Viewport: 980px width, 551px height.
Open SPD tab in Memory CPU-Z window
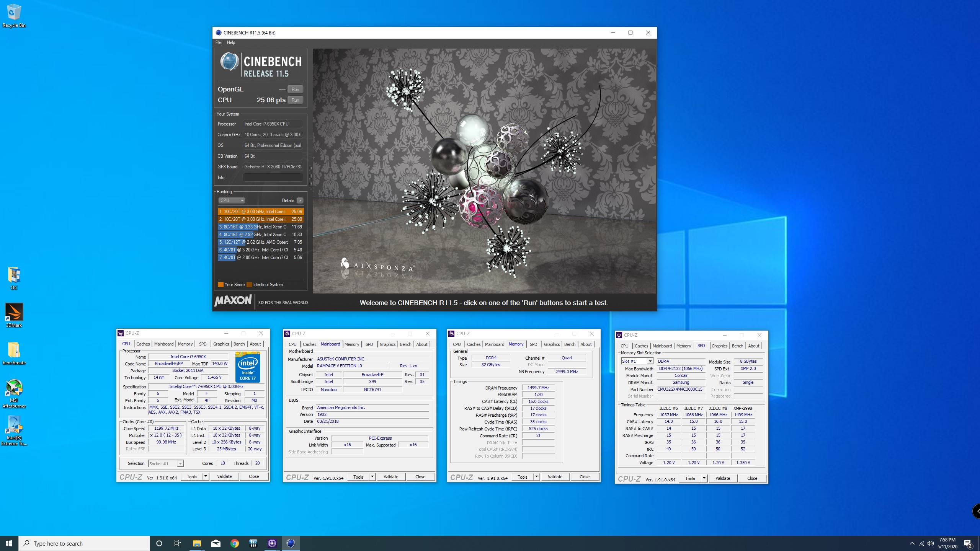[x=533, y=344]
